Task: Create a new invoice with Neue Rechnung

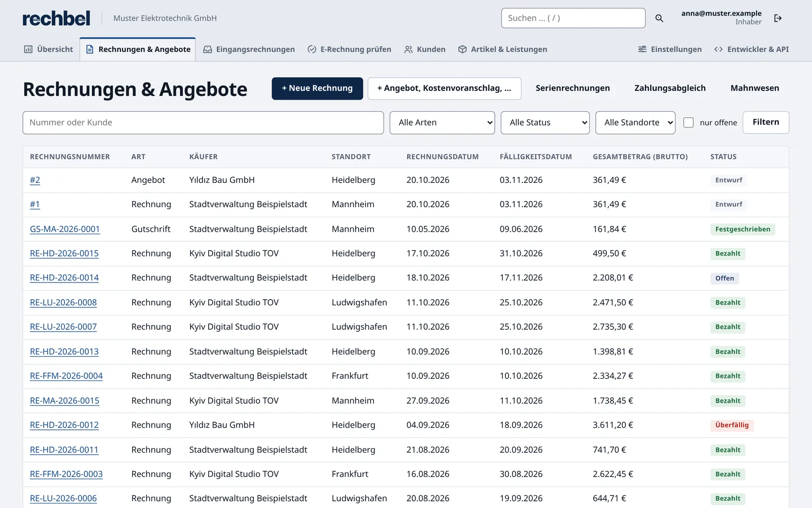Action: [x=317, y=88]
